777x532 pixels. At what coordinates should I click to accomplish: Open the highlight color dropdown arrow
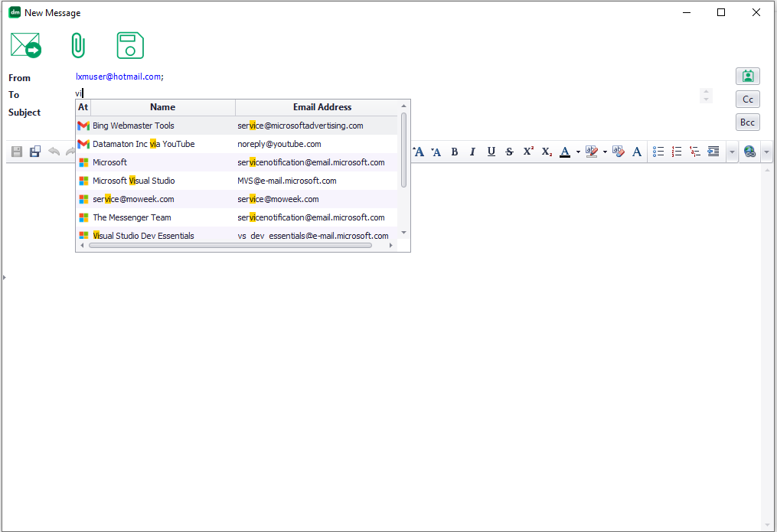point(605,152)
